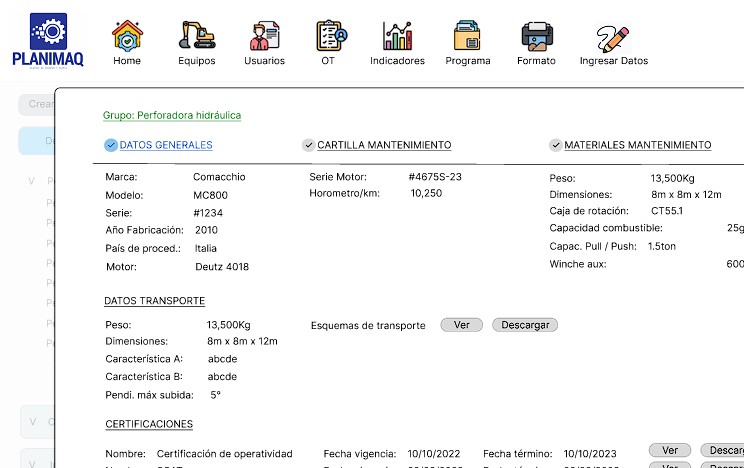
Task: Click Descargar for Esquemas de transporte
Action: pyautogui.click(x=524, y=325)
